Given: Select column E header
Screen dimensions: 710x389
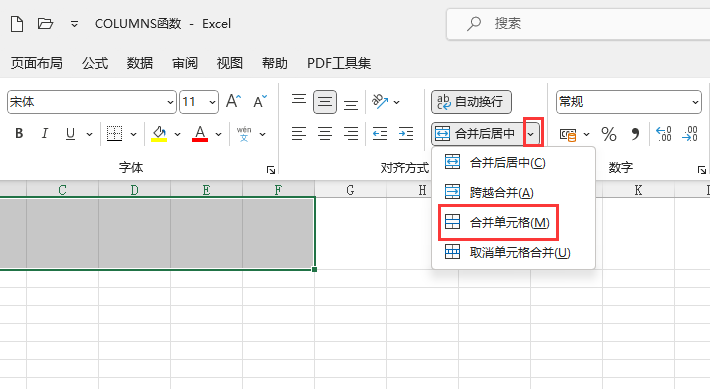Looking at the screenshot, I should (206, 190).
